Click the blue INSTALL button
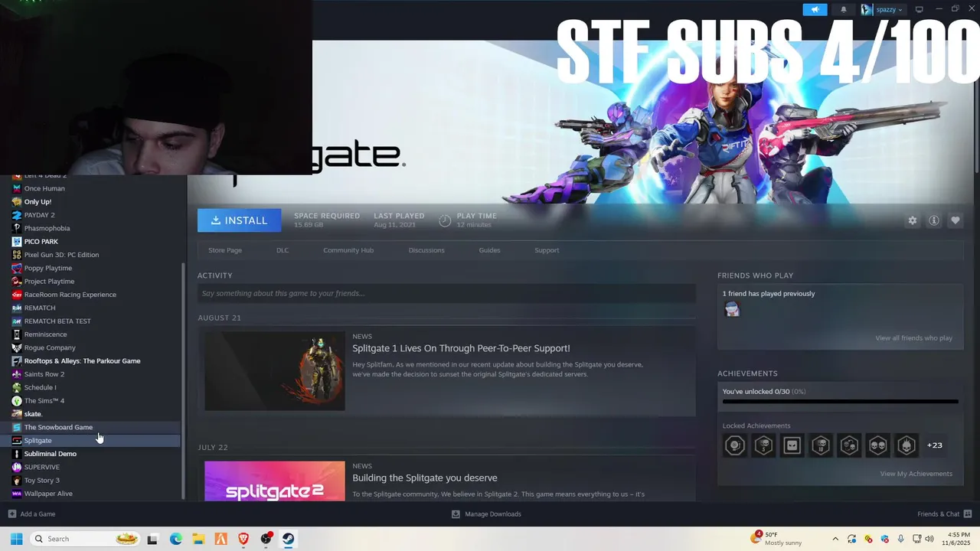 click(x=239, y=220)
